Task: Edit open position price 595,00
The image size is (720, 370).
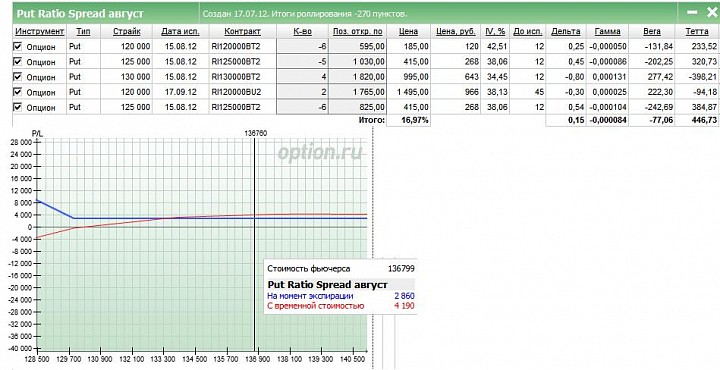Action: click(357, 46)
